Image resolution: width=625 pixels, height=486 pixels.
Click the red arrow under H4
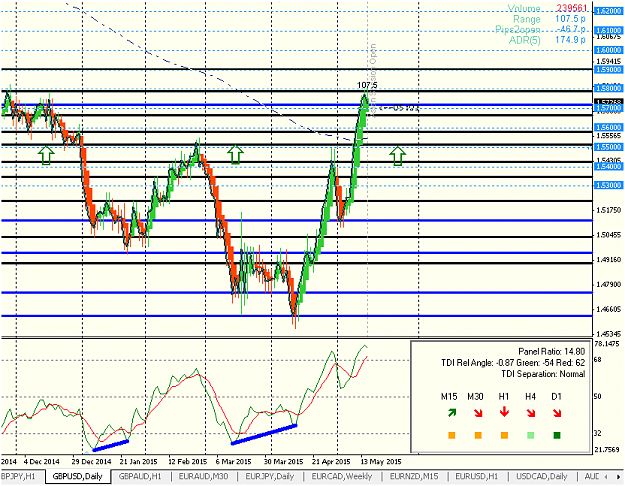point(531,413)
